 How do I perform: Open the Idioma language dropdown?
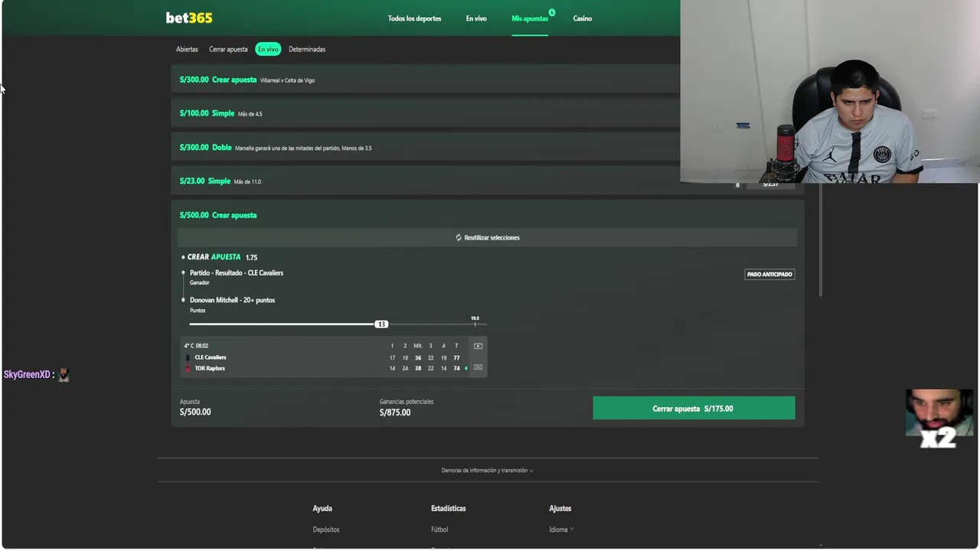pyautogui.click(x=561, y=530)
